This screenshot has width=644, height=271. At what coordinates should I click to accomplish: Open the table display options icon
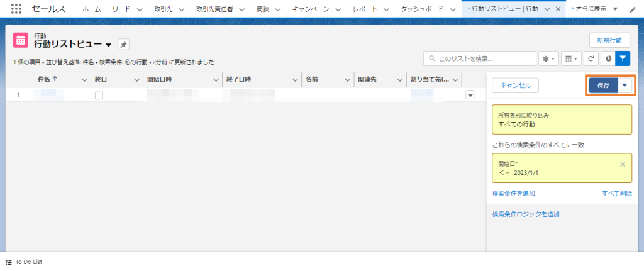pyautogui.click(x=570, y=58)
